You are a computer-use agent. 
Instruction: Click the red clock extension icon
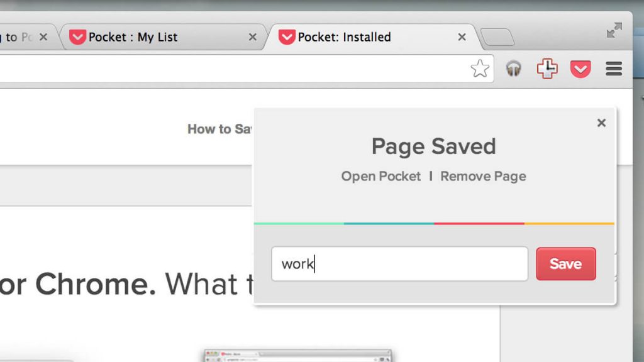click(547, 69)
